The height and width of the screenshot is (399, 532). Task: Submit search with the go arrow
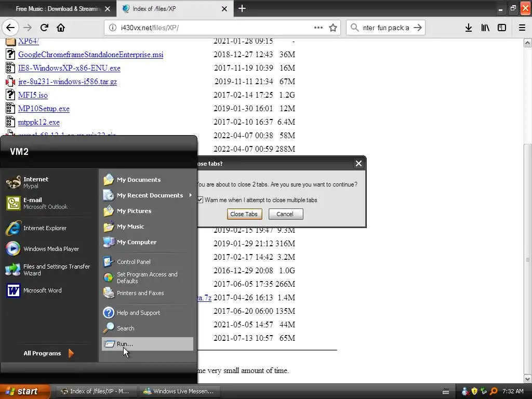point(418,28)
